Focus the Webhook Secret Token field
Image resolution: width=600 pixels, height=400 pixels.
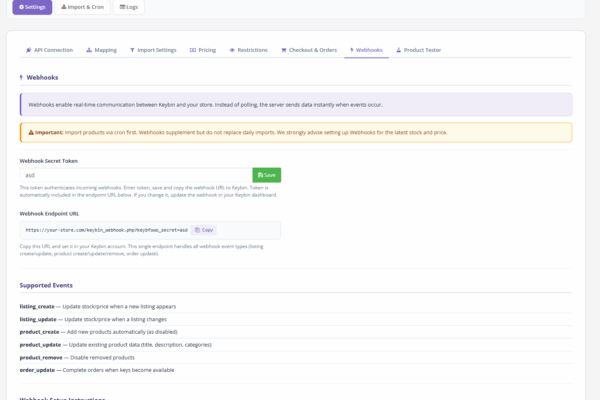coord(135,175)
